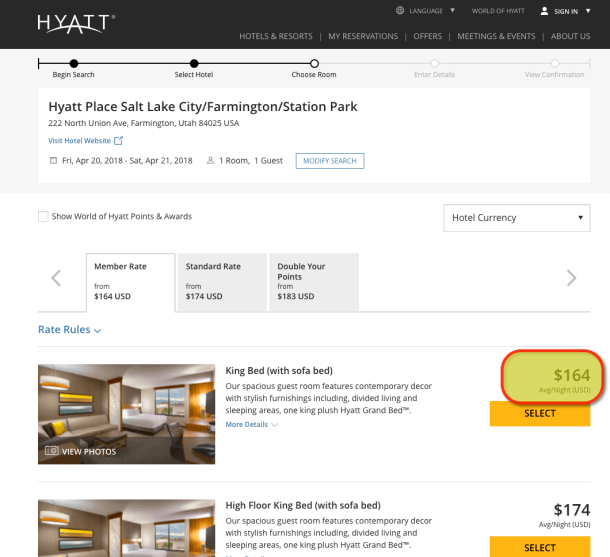Open the Sign In dropdown arrow
The image size is (610, 557).
[588, 11]
